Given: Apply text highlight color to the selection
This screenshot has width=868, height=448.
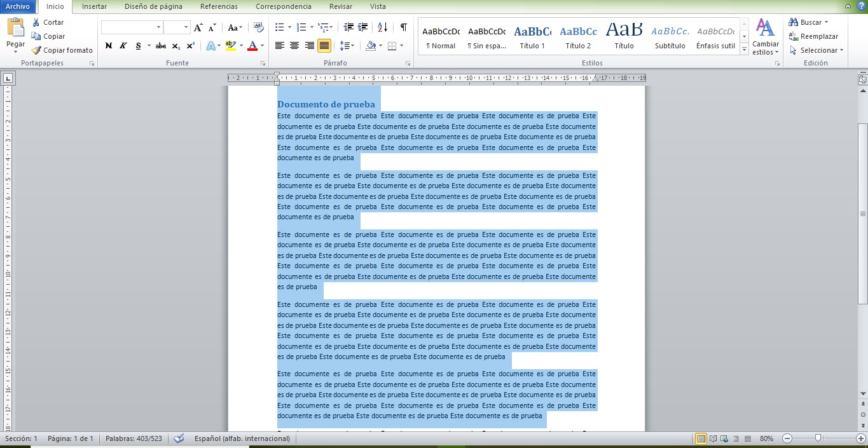Looking at the screenshot, I should (231, 46).
